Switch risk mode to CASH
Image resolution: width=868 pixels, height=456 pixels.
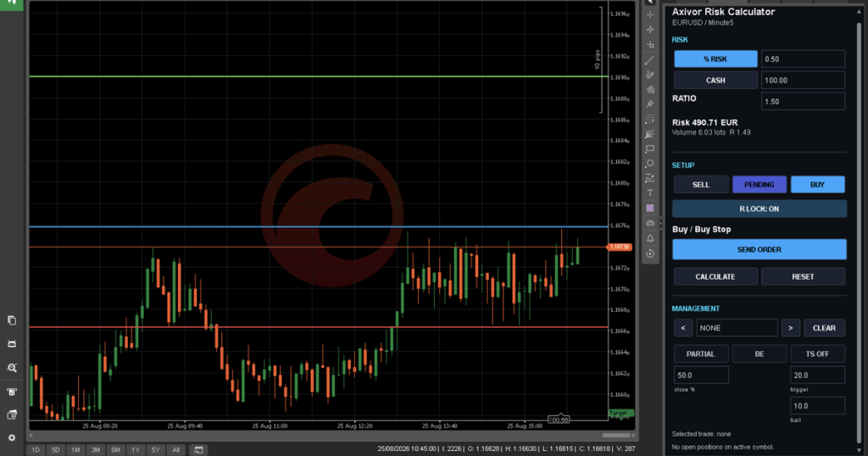point(715,81)
